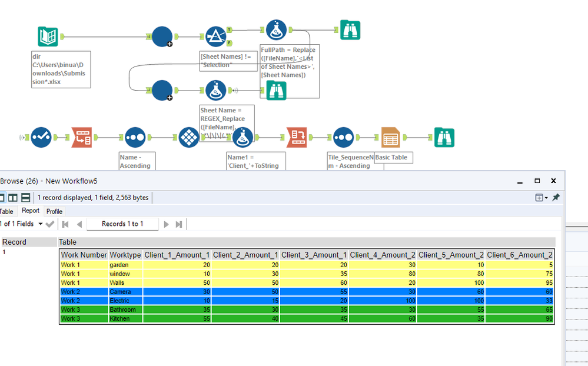
Task: Go to last records page
Action: [179, 224]
